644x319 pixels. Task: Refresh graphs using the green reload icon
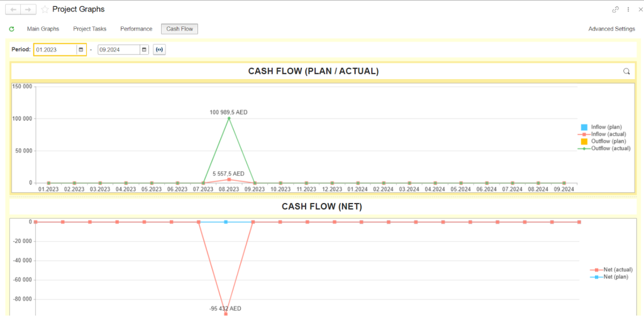click(x=11, y=29)
